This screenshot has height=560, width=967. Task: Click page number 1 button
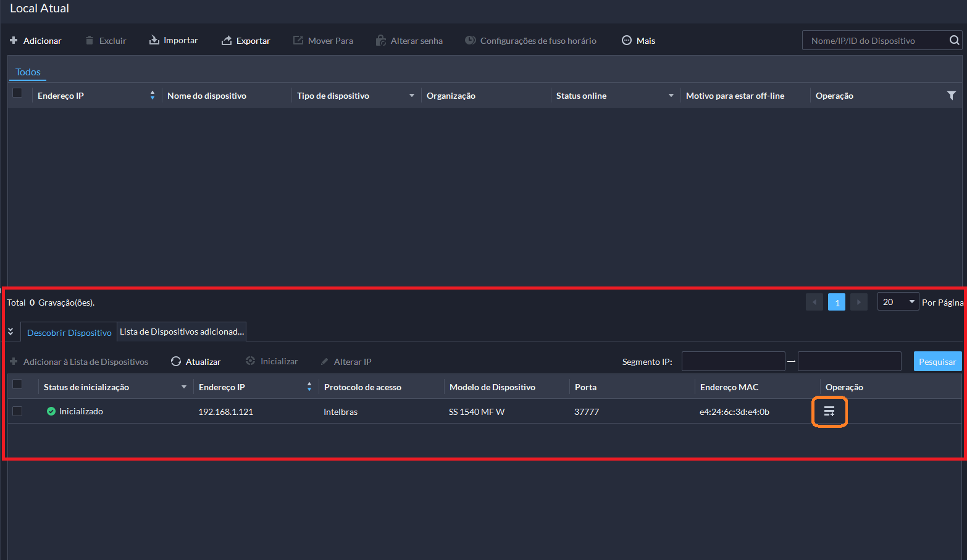coord(837,302)
